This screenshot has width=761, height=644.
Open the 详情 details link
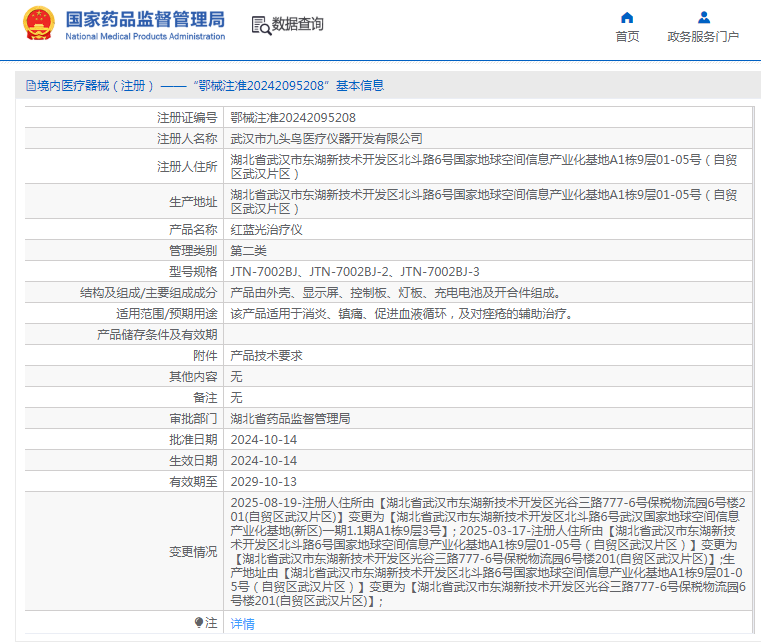pos(242,624)
